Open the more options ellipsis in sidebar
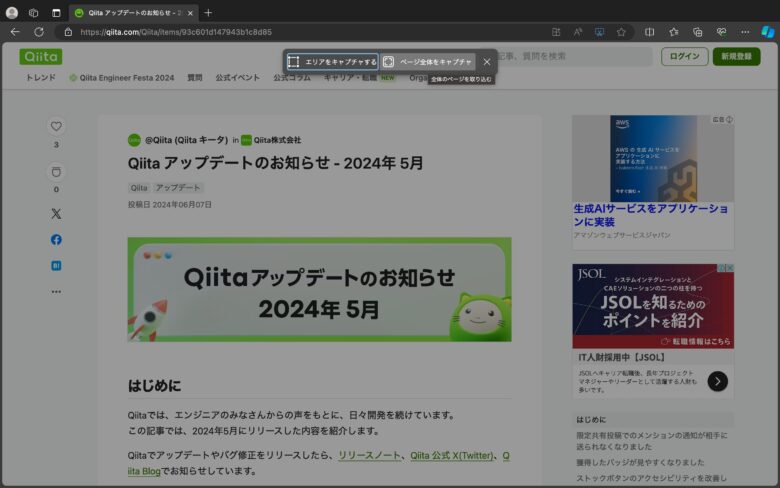 point(56,292)
